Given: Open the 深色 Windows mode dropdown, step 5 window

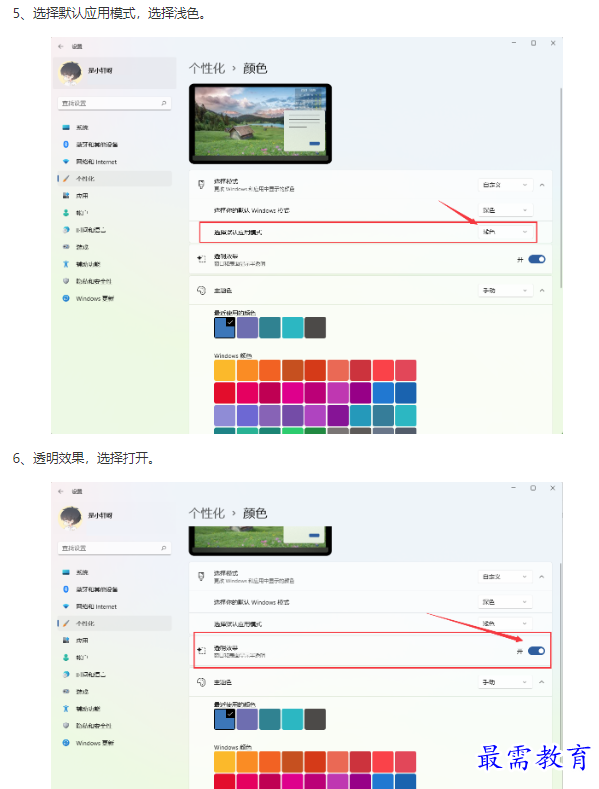Looking at the screenshot, I should pos(505,210).
